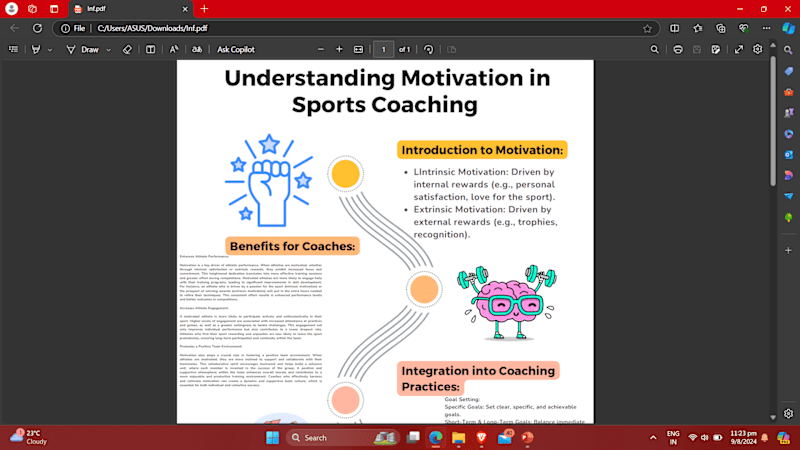Click Save as icon with pen

click(716, 49)
